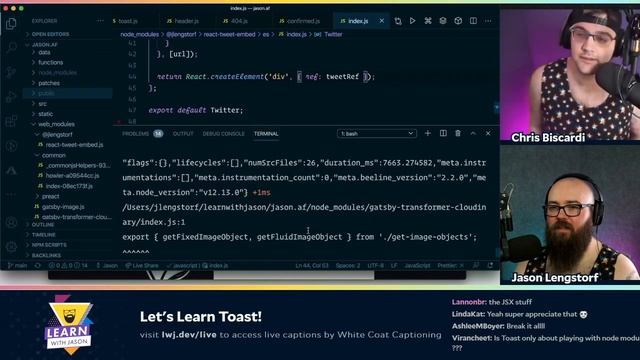640x360 pixels.
Task: Open the Output panel tab
Action: (x=183, y=133)
